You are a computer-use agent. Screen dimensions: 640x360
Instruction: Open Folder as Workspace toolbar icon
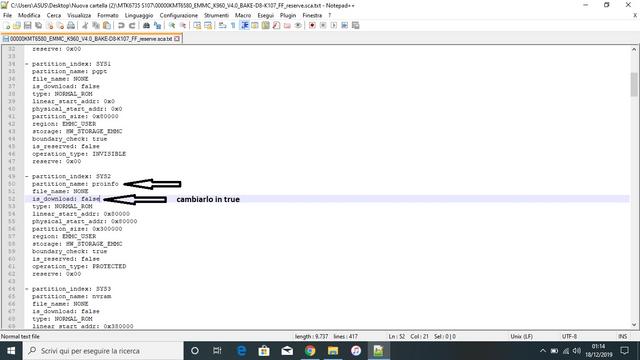pyautogui.click(x=287, y=25)
